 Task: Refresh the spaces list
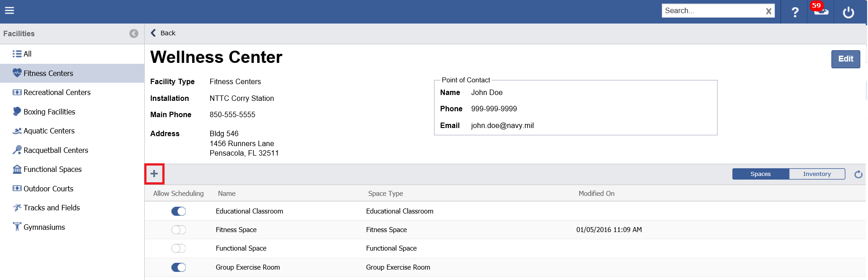858,174
